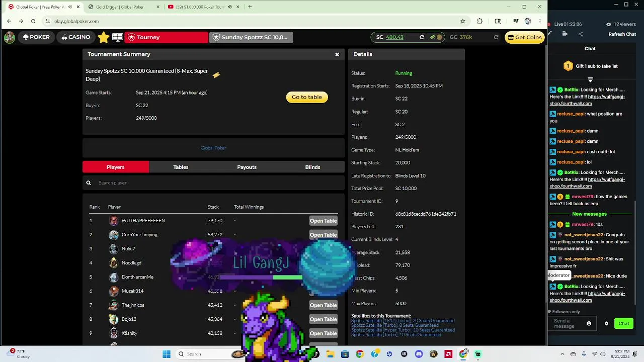Switch to Gold Digger | Global Poker browser tab

(124, 7)
